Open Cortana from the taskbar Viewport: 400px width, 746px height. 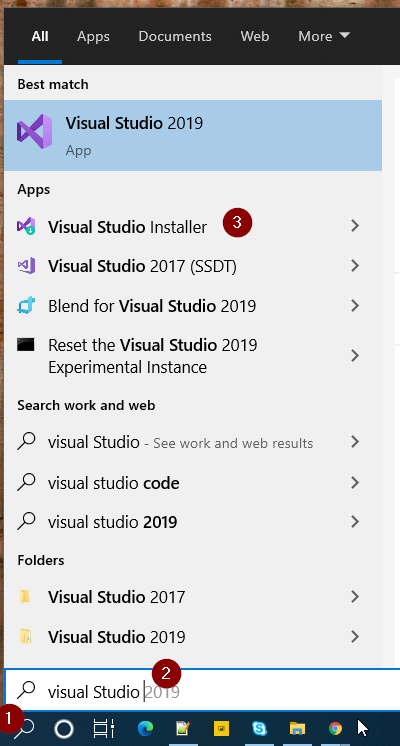click(x=64, y=728)
